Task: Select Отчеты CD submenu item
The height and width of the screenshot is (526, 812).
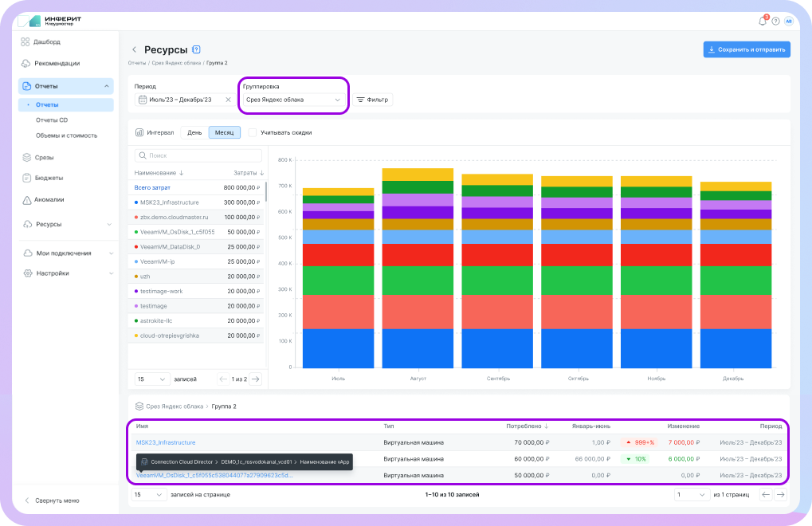Action: [x=52, y=120]
